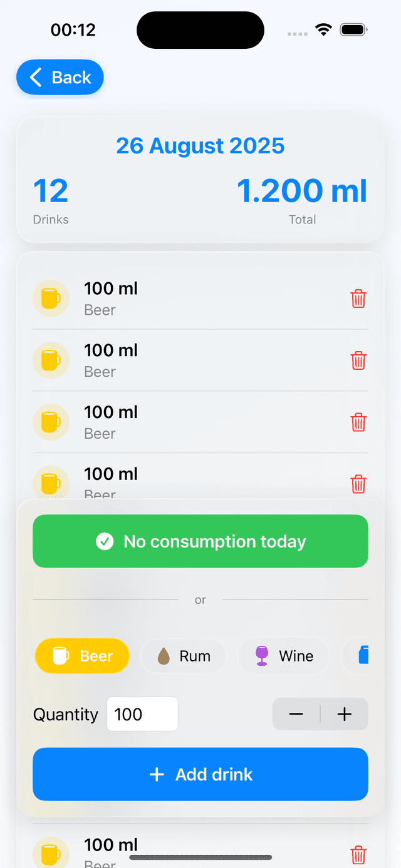Viewport: 401px width, 868px height.
Task: Tap the back chevron inside the Back button
Action: 34,78
